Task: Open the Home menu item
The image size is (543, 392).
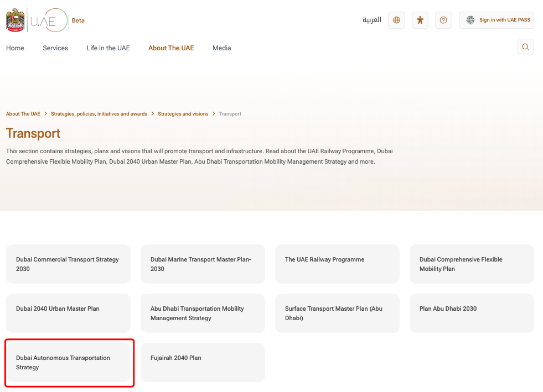Action: (x=15, y=48)
